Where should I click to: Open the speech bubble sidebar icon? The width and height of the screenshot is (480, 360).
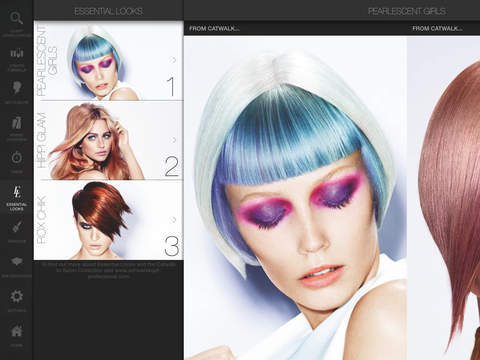(x=16, y=262)
